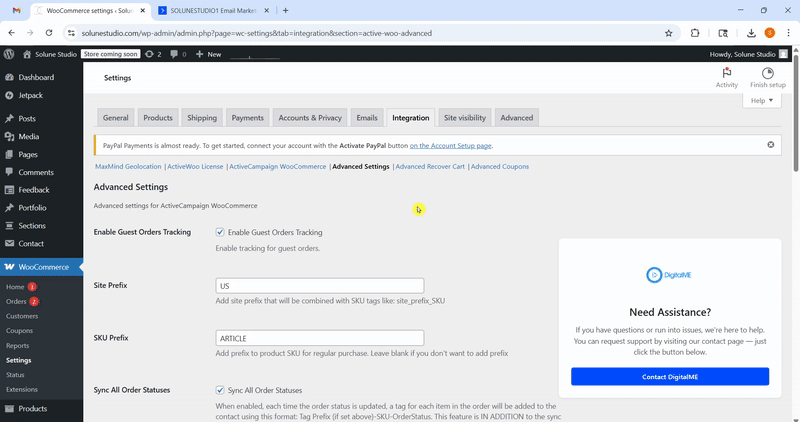Screen dimensions: 800x422
Task: Close the WooCommerce settings tab
Action: pos(142,10)
